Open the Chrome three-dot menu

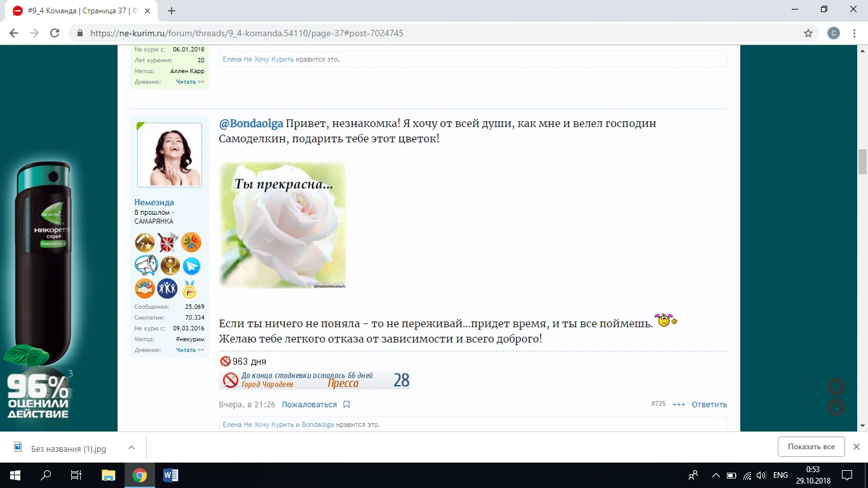pos(853,32)
